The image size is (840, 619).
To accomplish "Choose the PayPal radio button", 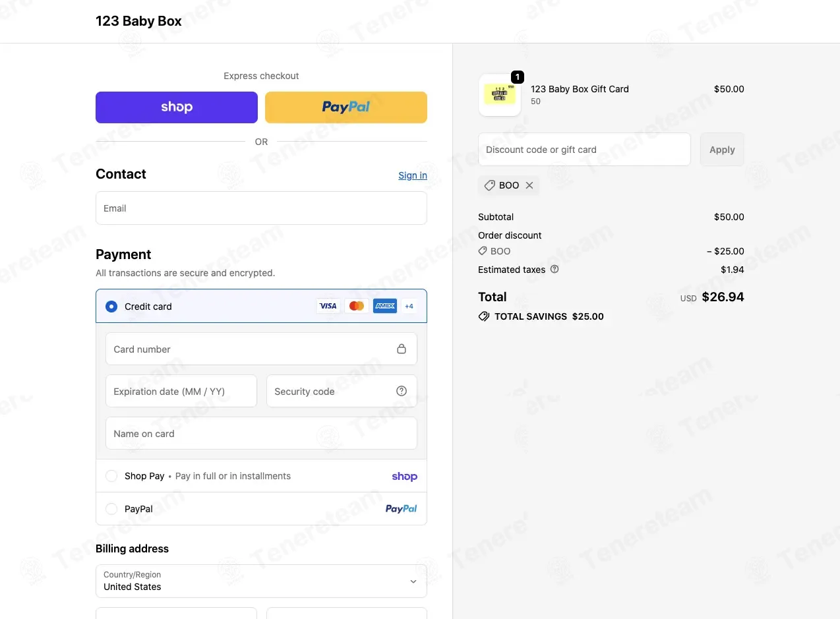I will tap(111, 509).
